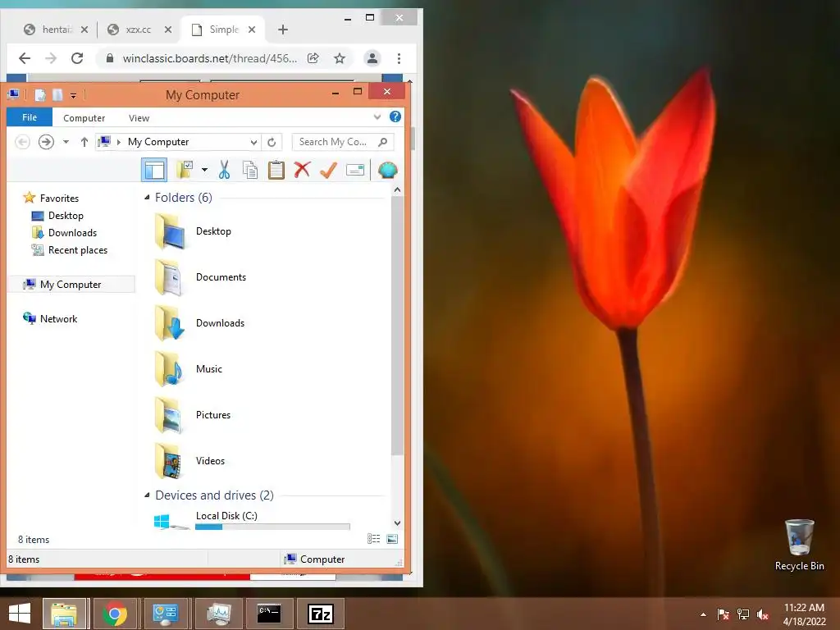Click the search magnifier in Explorer
This screenshot has height=630, width=840.
pyautogui.click(x=382, y=142)
